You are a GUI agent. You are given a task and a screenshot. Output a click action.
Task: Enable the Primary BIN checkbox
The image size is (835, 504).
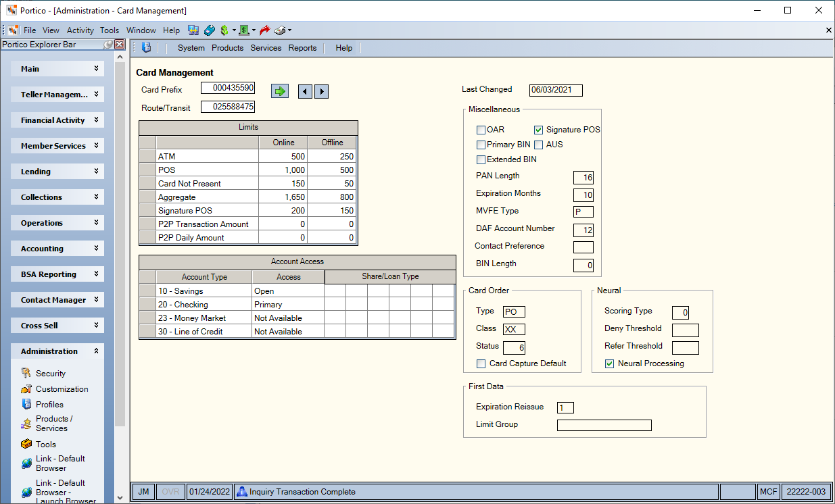tap(481, 145)
